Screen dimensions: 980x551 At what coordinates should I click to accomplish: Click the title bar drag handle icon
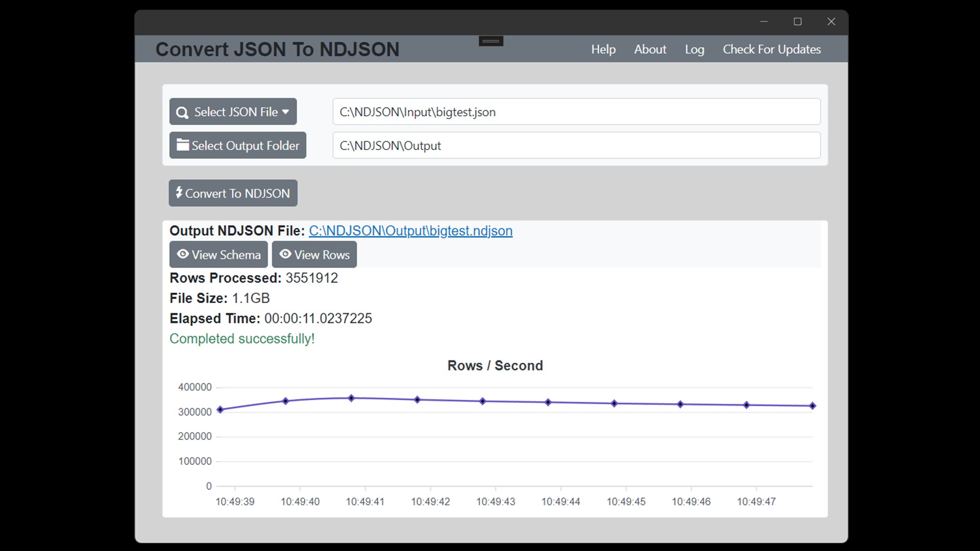tap(491, 41)
